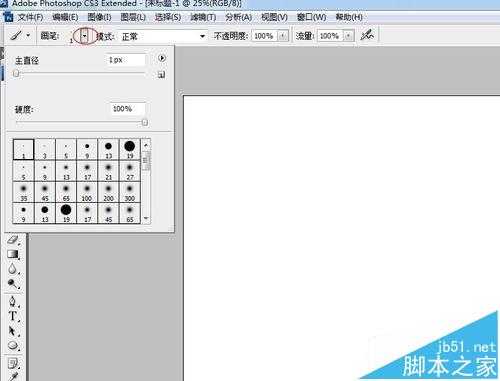The image size is (500, 381).
Task: Click the brush list scroll up arrow
Action: 146,145
